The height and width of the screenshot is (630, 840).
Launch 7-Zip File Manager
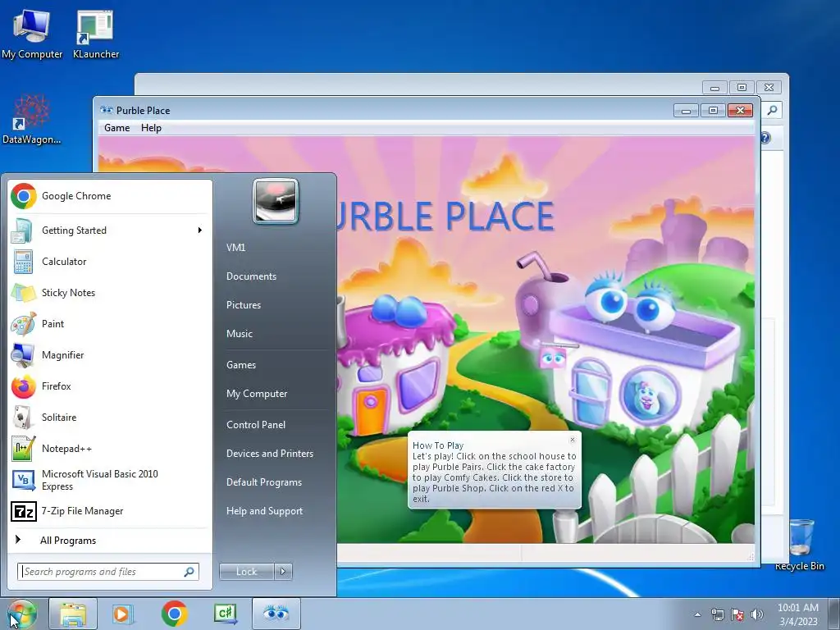click(x=110, y=511)
